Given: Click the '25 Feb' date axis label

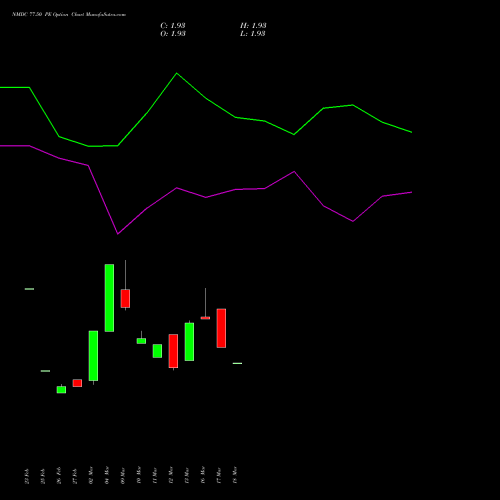Looking at the screenshot, I should pyautogui.click(x=43, y=476).
